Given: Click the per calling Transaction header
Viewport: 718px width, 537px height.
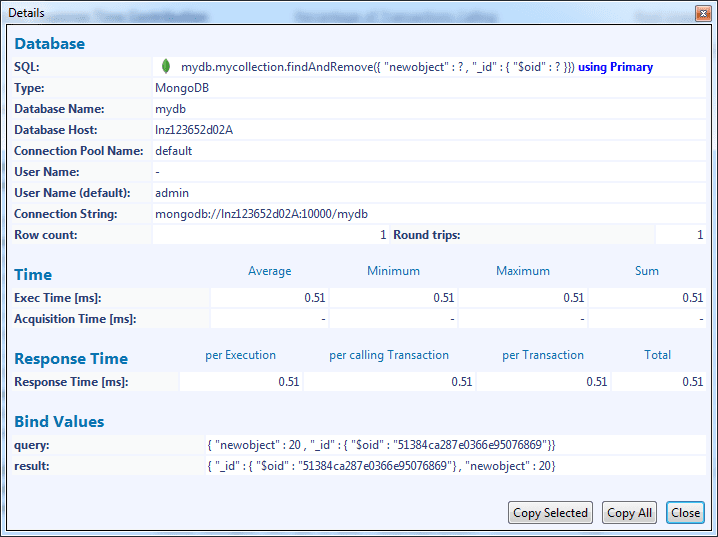Looking at the screenshot, I should coord(389,355).
